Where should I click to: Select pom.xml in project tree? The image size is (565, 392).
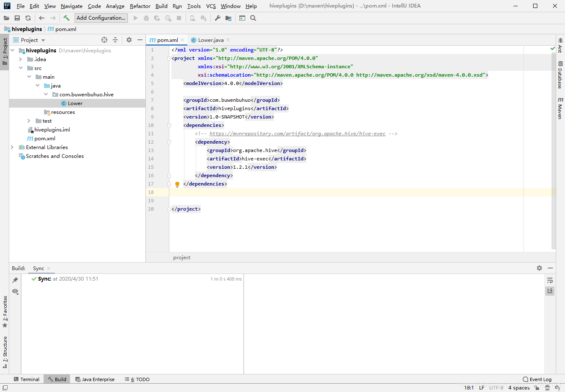tap(44, 138)
